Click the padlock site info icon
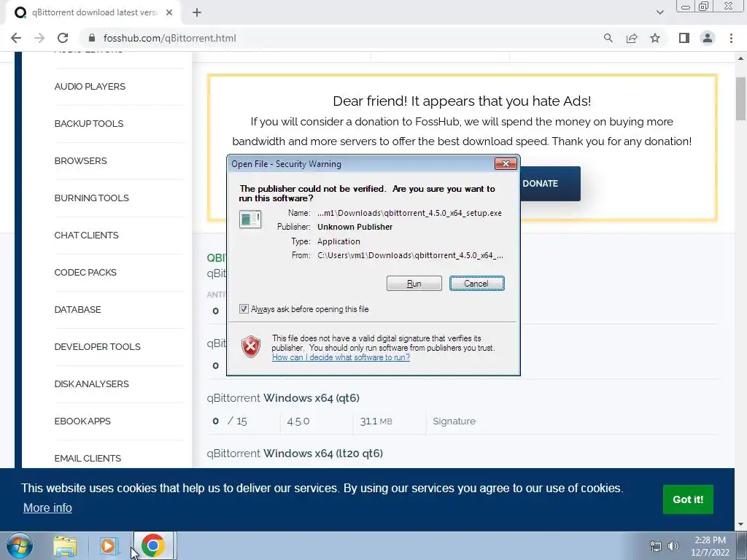747x560 pixels. point(93,38)
